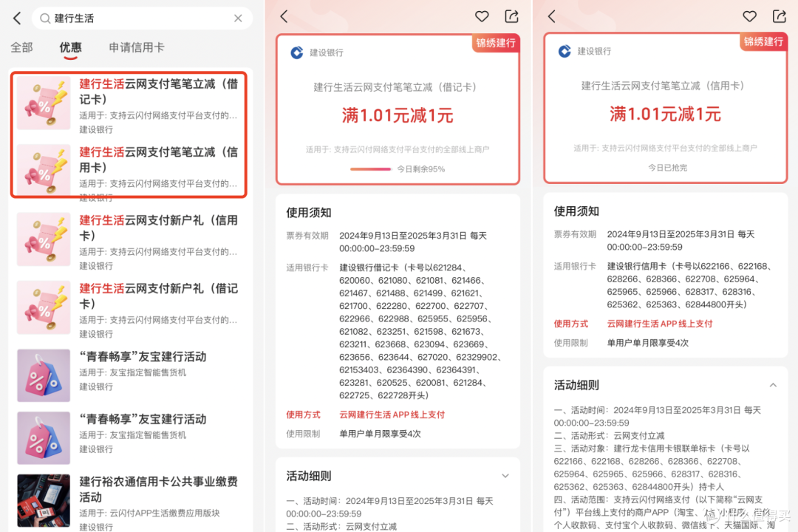Open 建行生活云网支付笔笔立减（借记卡）result
Screen dimensions: 798x532
129,106
